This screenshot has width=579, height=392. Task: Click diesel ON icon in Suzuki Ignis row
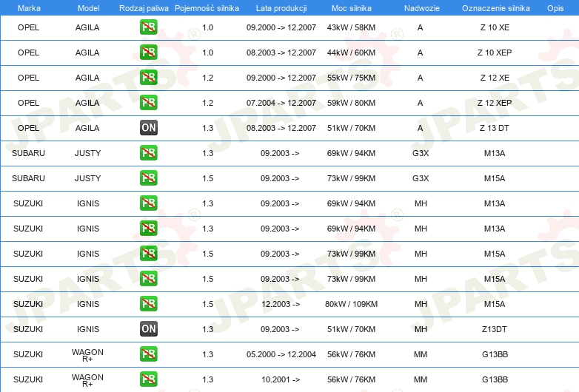[x=148, y=329]
